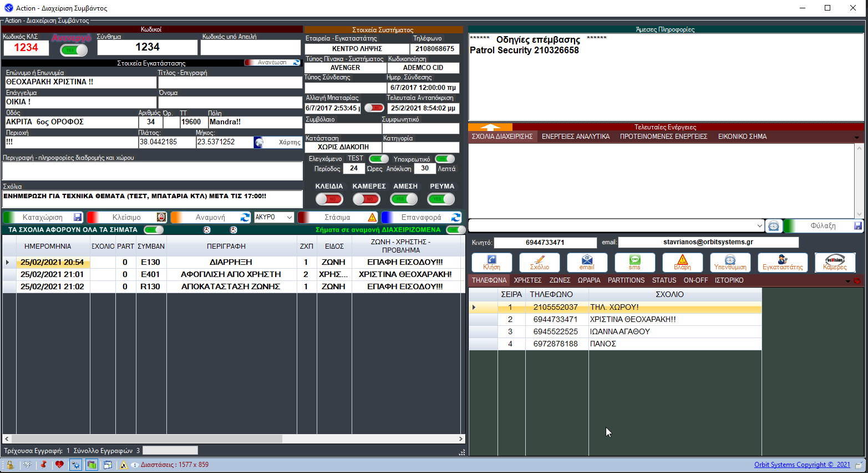Collapse panel using orange up arrow
The height and width of the screenshot is (473, 868).
(x=490, y=127)
